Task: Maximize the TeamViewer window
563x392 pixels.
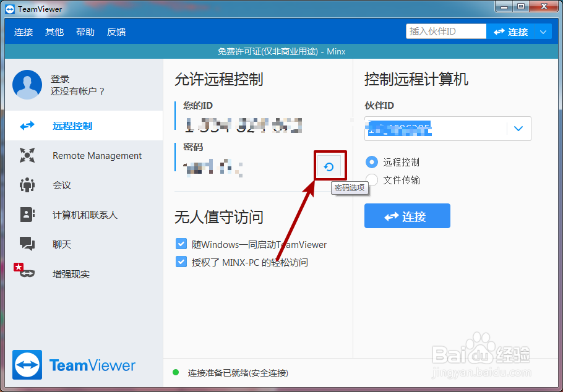Action: click(x=521, y=6)
